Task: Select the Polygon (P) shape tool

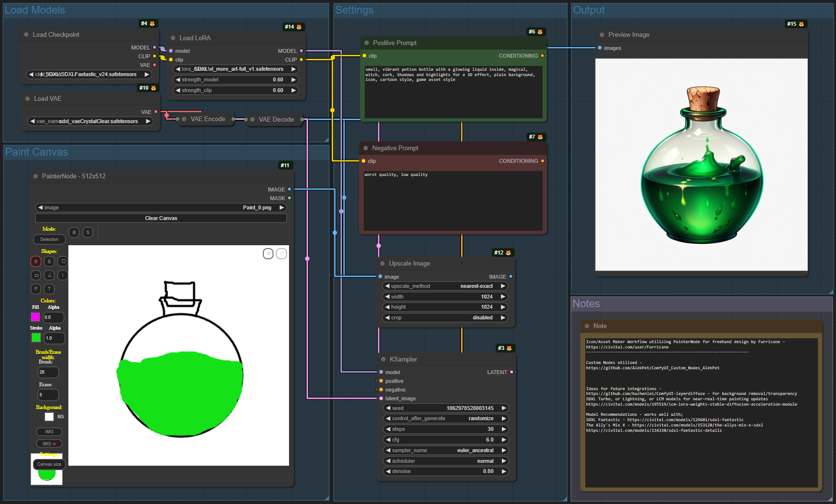Action: [x=36, y=289]
